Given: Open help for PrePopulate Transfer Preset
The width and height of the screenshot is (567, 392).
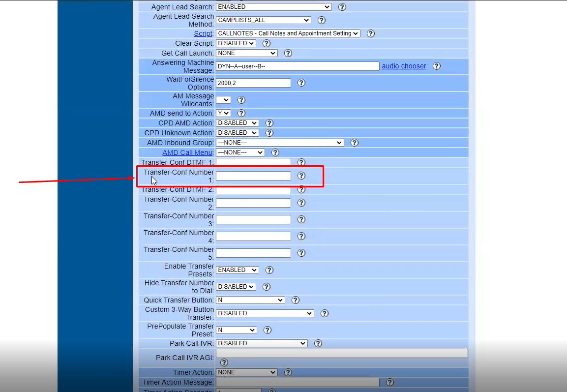Looking at the screenshot, I should click(268, 330).
